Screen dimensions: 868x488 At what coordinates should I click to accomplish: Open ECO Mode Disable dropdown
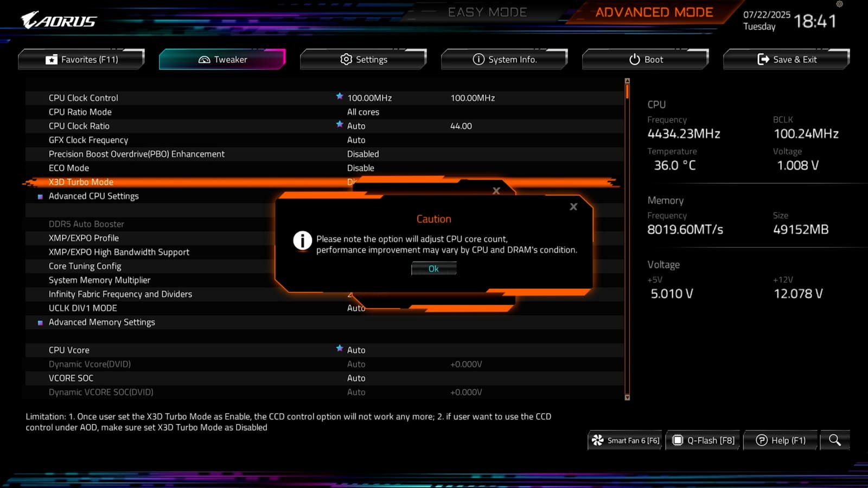pos(360,168)
